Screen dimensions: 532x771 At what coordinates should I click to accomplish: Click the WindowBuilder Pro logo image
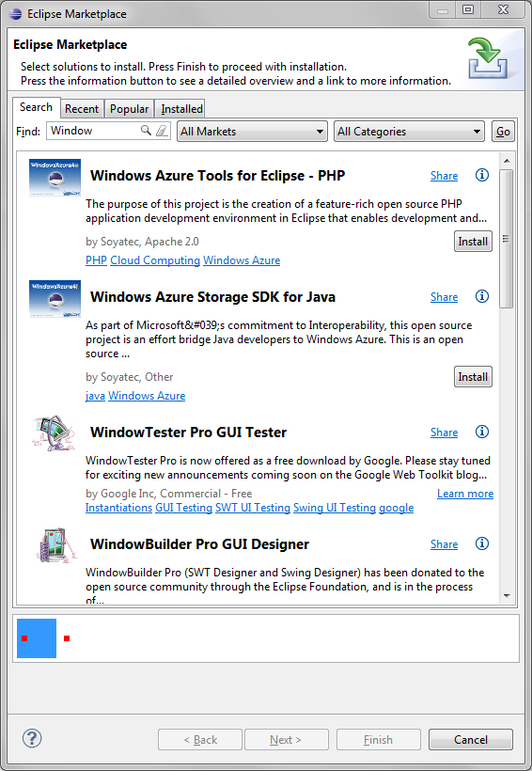click(x=57, y=545)
